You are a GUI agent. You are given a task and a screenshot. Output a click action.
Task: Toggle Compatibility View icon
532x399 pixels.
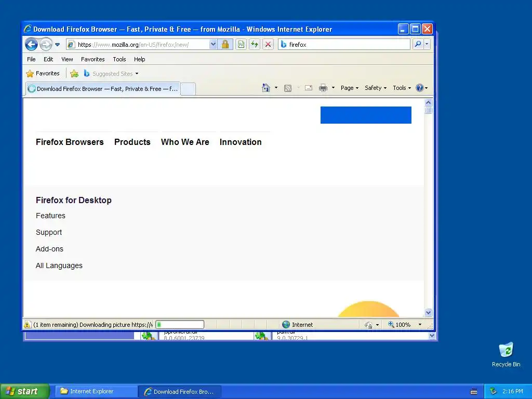point(241,45)
